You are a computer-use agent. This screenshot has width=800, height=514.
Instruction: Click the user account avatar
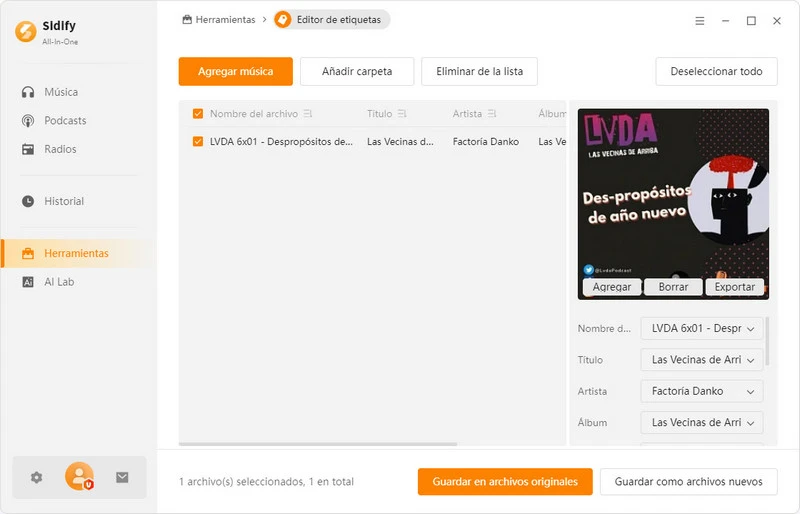coord(79,476)
